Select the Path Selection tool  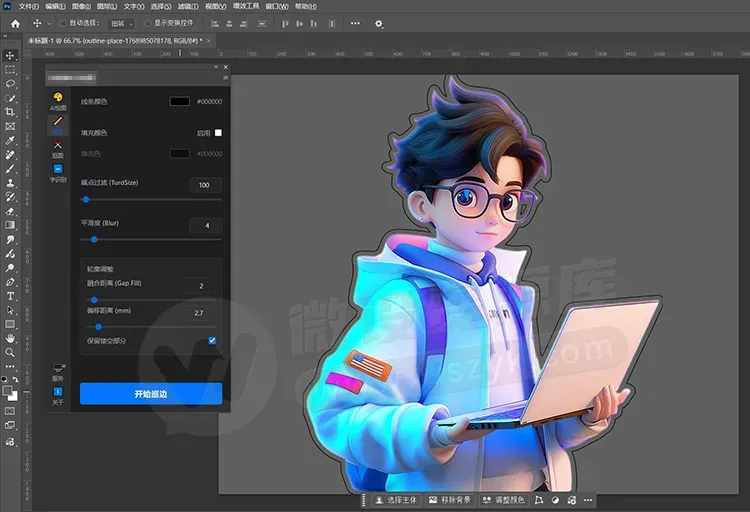coord(10,310)
